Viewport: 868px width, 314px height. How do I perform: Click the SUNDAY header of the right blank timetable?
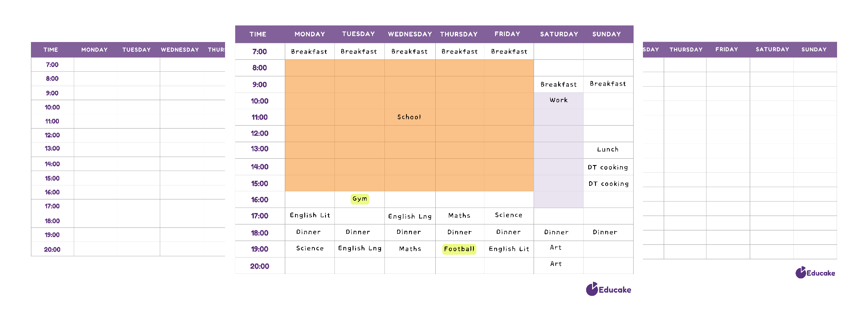[x=814, y=50]
